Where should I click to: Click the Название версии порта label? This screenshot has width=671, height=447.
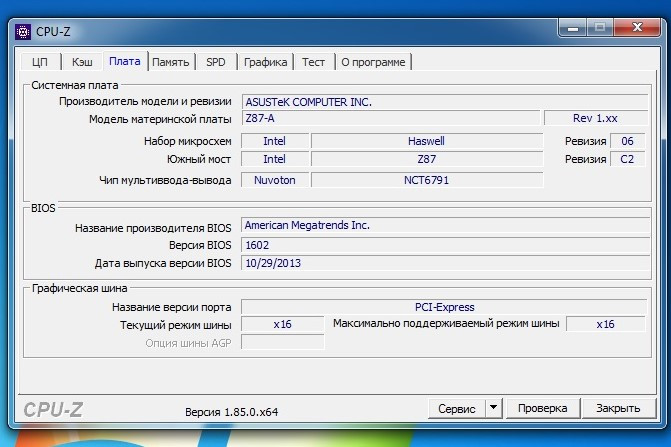click(x=172, y=307)
